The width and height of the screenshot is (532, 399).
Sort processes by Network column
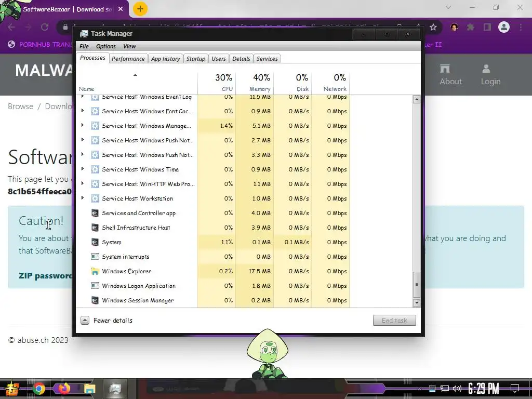pos(331,82)
